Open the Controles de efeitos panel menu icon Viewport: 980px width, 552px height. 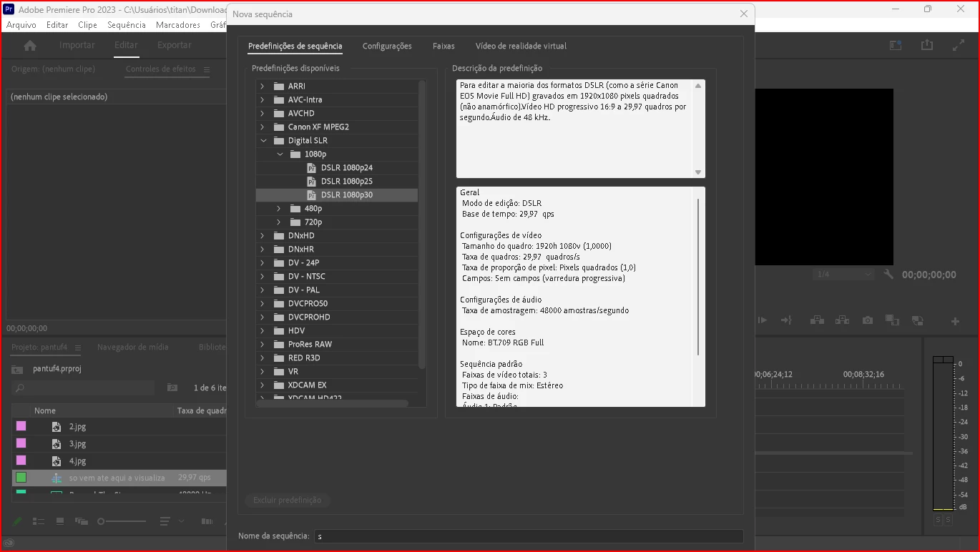[206, 69]
